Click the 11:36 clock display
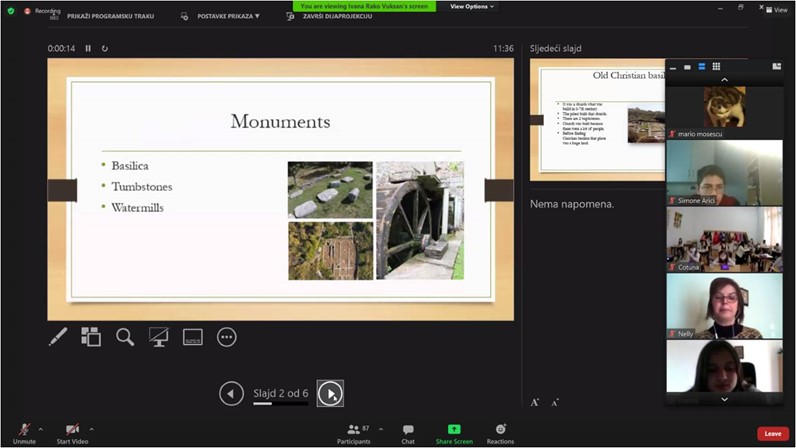This screenshot has width=796, height=448. [503, 48]
